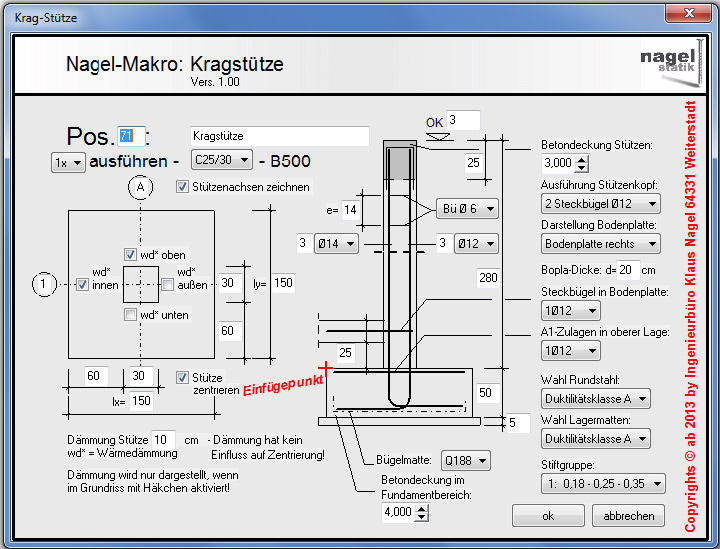
Task: Increase Betondeckung Stützen value with up arrow
Action: click(x=583, y=159)
